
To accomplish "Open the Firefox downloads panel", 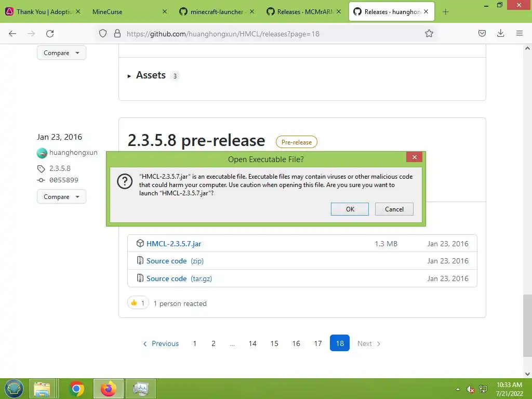I will pyautogui.click(x=500, y=33).
